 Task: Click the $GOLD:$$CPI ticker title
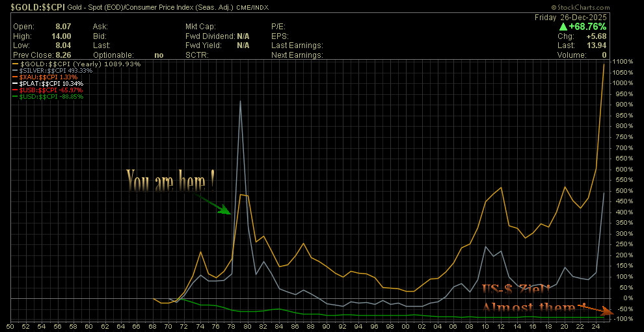[x=36, y=6]
